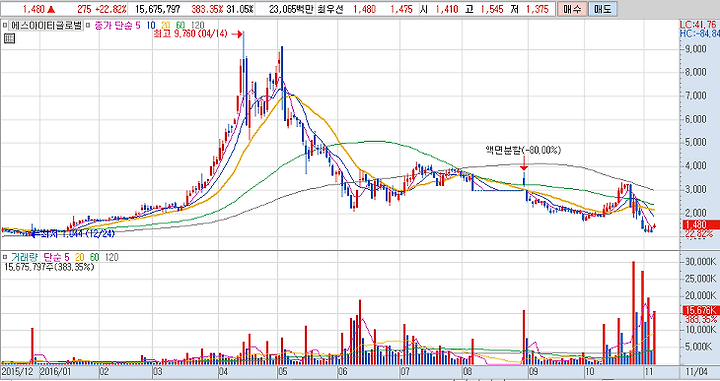Click the 30,000K volume axis label
720x381 pixels.
click(700, 262)
